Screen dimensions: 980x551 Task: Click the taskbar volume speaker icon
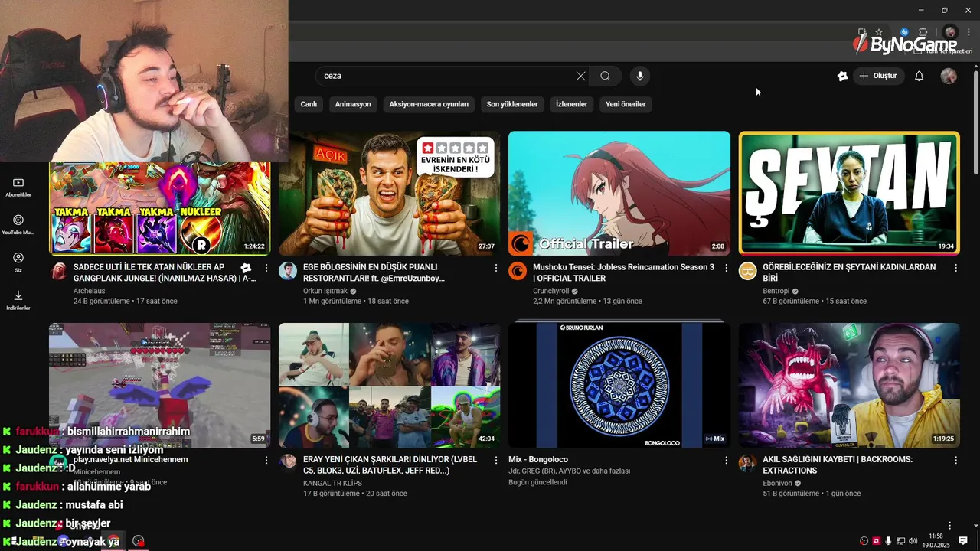point(913,541)
